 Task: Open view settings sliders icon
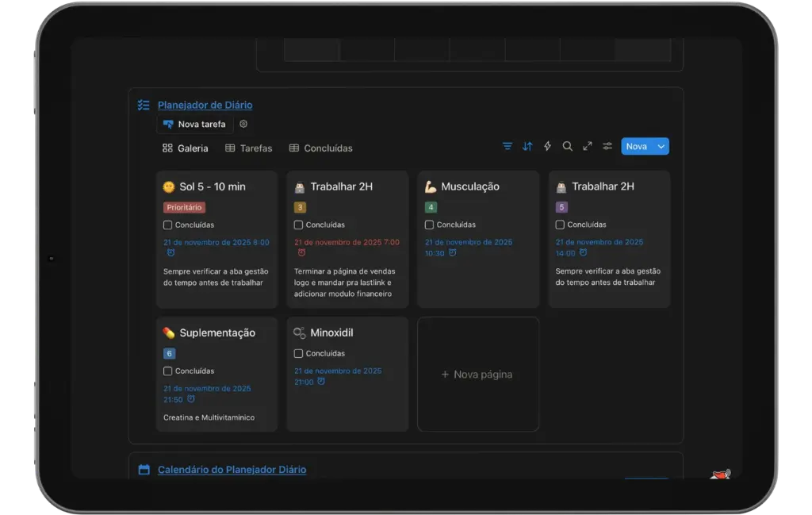(607, 147)
